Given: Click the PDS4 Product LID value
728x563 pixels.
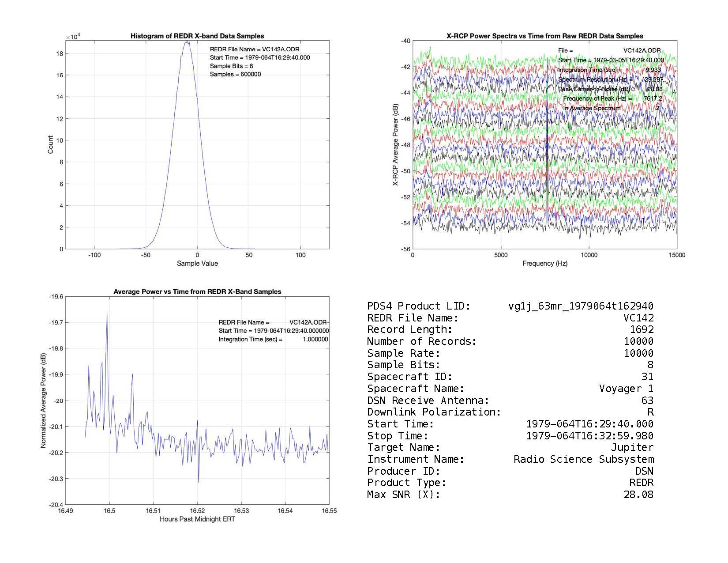Looking at the screenshot, I should pos(581,306).
